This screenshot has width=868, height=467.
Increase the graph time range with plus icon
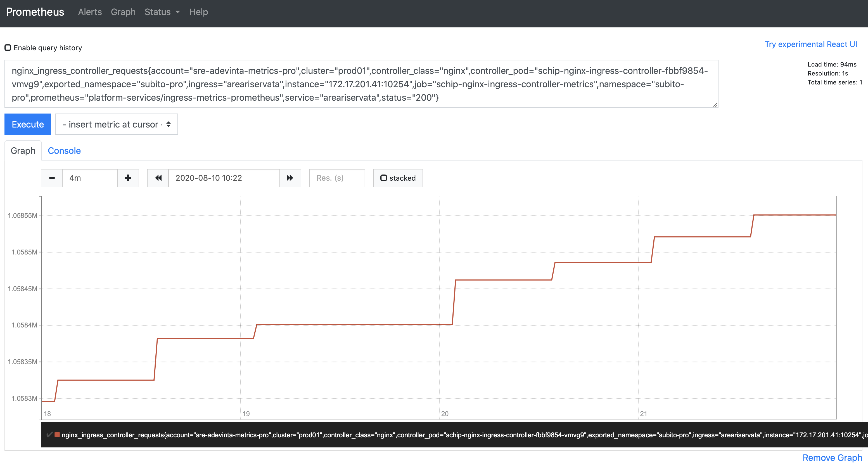(128, 178)
